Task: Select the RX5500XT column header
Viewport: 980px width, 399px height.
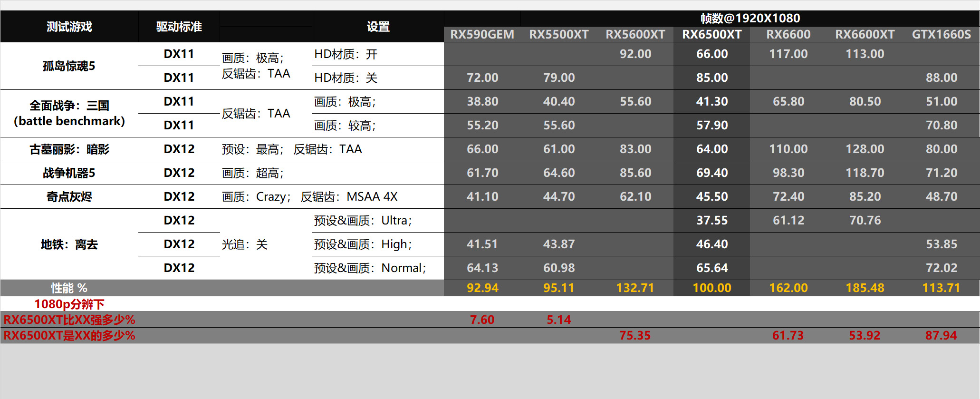Action: 559,34
